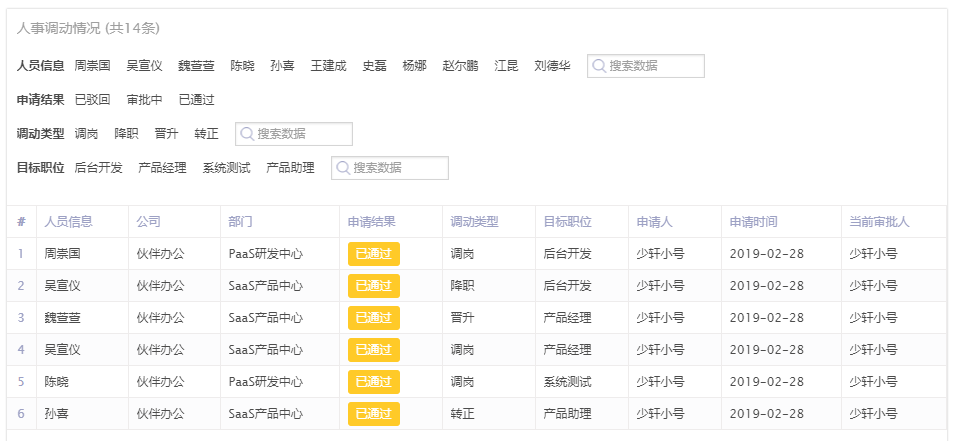This screenshot has height=441, width=954.
Task: Click 已通过 badge in row 1
Action: 373,254
